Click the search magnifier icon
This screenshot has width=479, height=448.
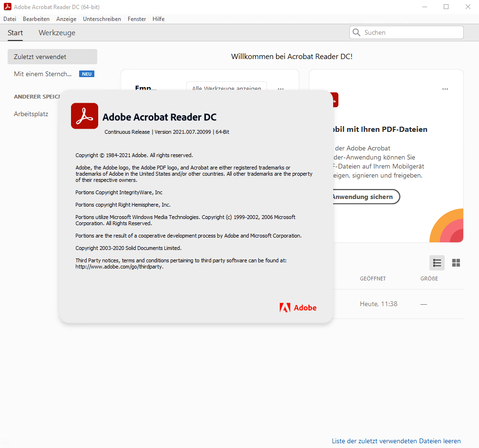coord(357,32)
